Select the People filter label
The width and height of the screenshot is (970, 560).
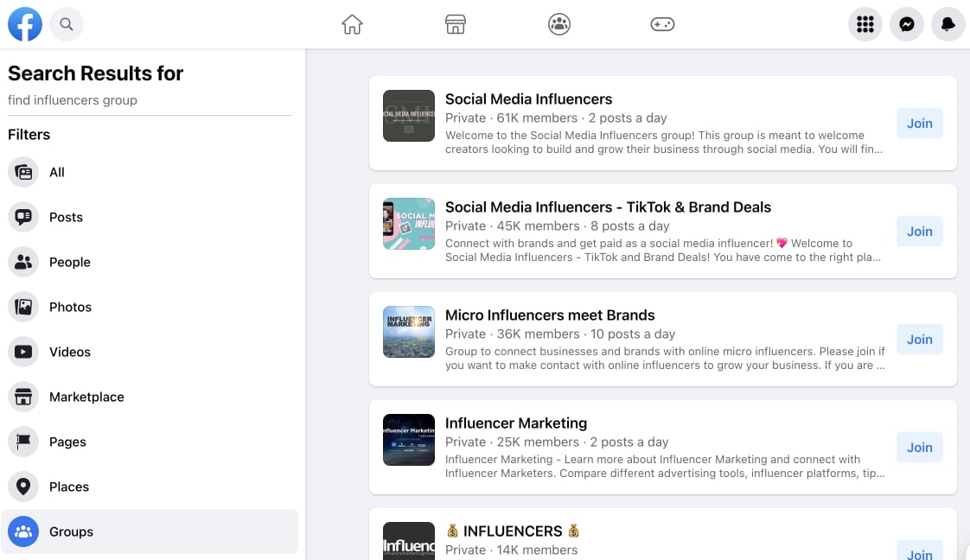point(70,262)
